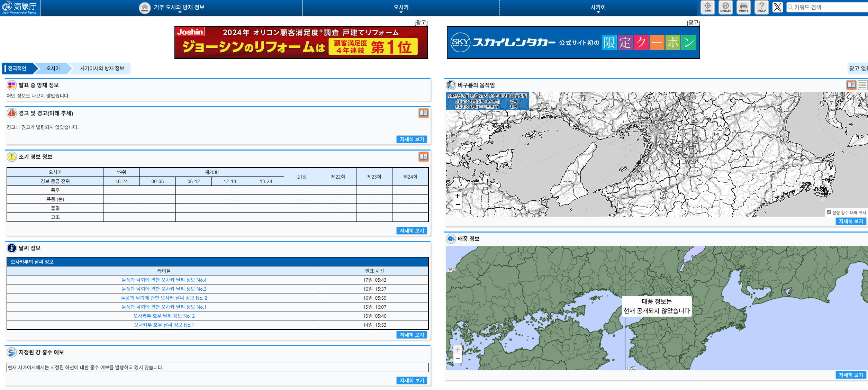Viewport: 868px width, 390px height.
Task: Click the UPDATE refresh icon
Action: point(725,7)
